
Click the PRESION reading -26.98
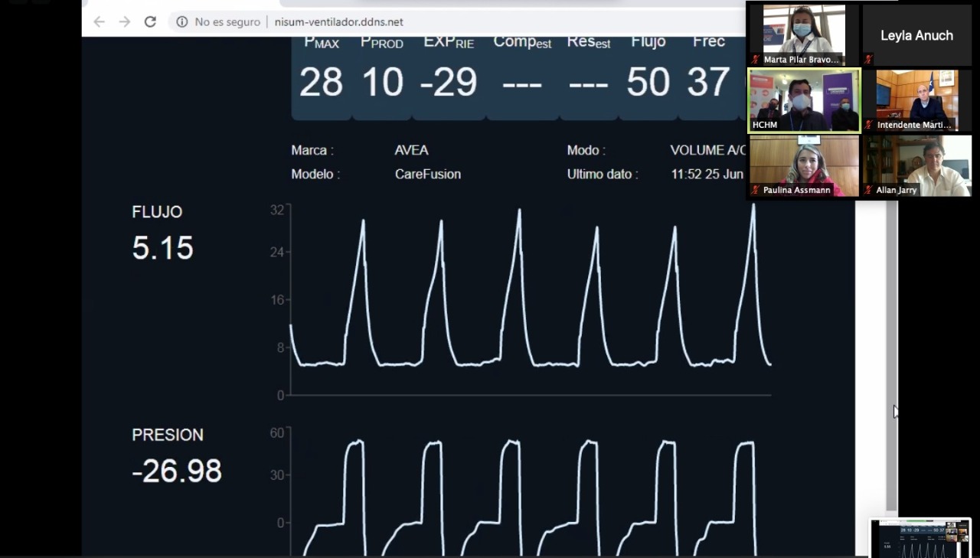click(177, 472)
